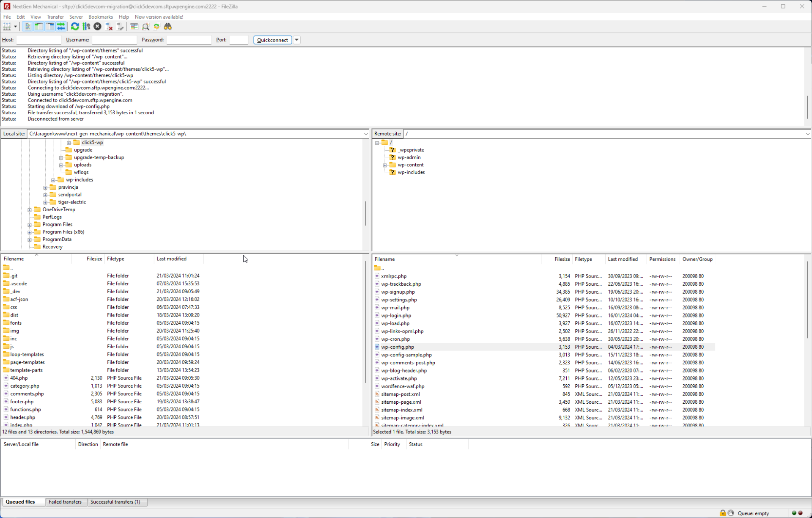Expand the upgrade-temp-backup folder

coord(61,157)
